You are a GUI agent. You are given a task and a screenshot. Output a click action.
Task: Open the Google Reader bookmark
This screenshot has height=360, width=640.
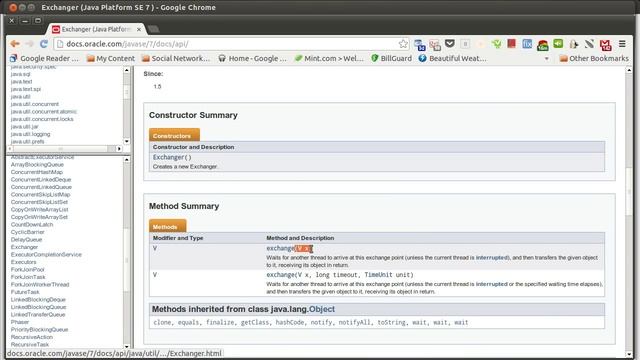[44, 58]
